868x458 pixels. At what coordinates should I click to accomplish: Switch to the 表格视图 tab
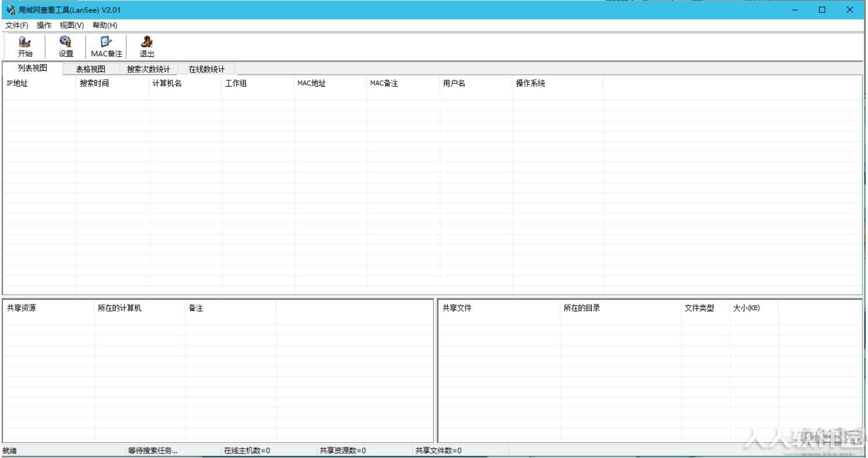pyautogui.click(x=91, y=69)
